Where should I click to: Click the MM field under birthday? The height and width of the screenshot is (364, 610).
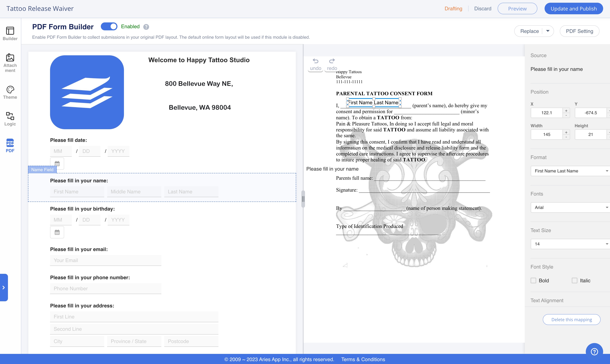pyautogui.click(x=61, y=220)
